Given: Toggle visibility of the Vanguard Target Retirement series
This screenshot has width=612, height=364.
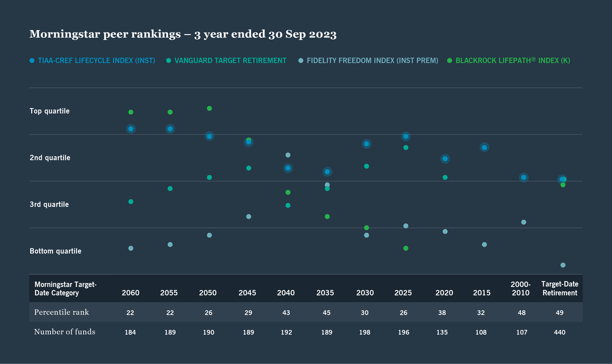Looking at the screenshot, I should click(169, 60).
